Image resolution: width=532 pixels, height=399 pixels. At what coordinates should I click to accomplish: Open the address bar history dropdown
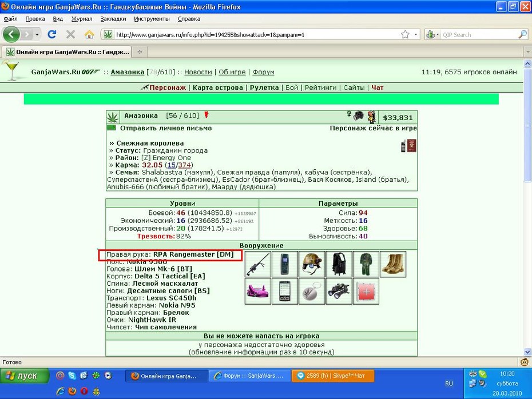coord(416,34)
